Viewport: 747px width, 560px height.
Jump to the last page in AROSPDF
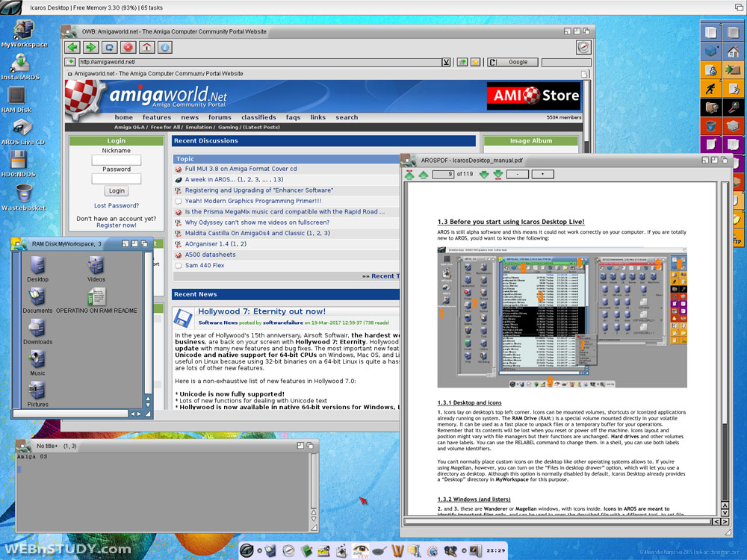pos(498,174)
